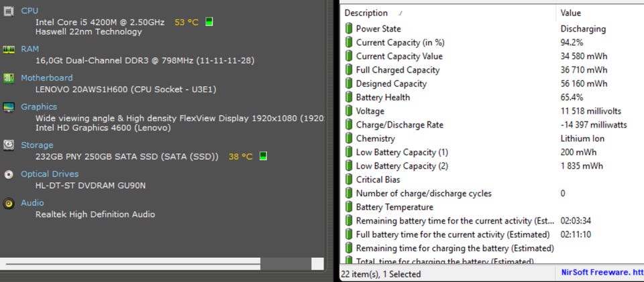Open the Motherboard section link
644x282 pixels.
47,78
